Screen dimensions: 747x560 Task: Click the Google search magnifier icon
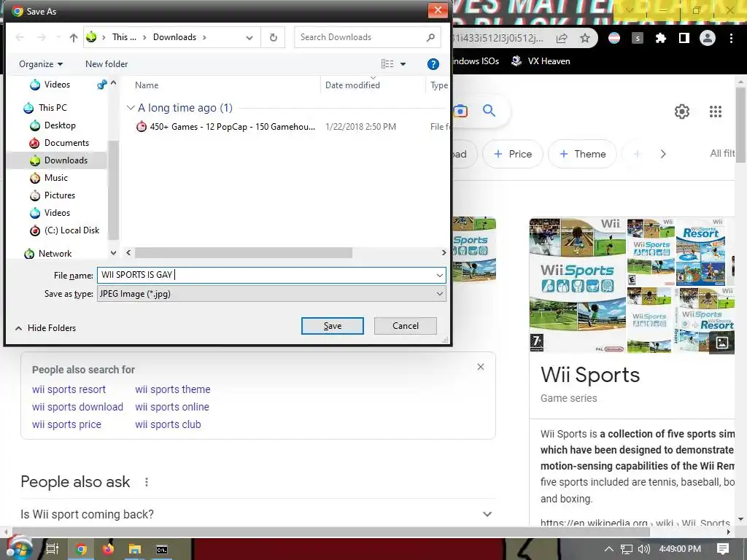[489, 111]
